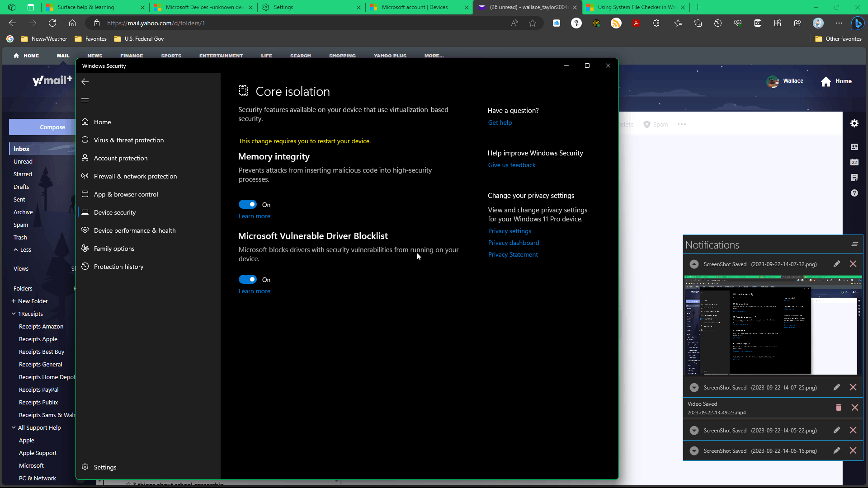This screenshot has height=488, width=868.
Task: Open Protection history page
Action: [118, 267]
